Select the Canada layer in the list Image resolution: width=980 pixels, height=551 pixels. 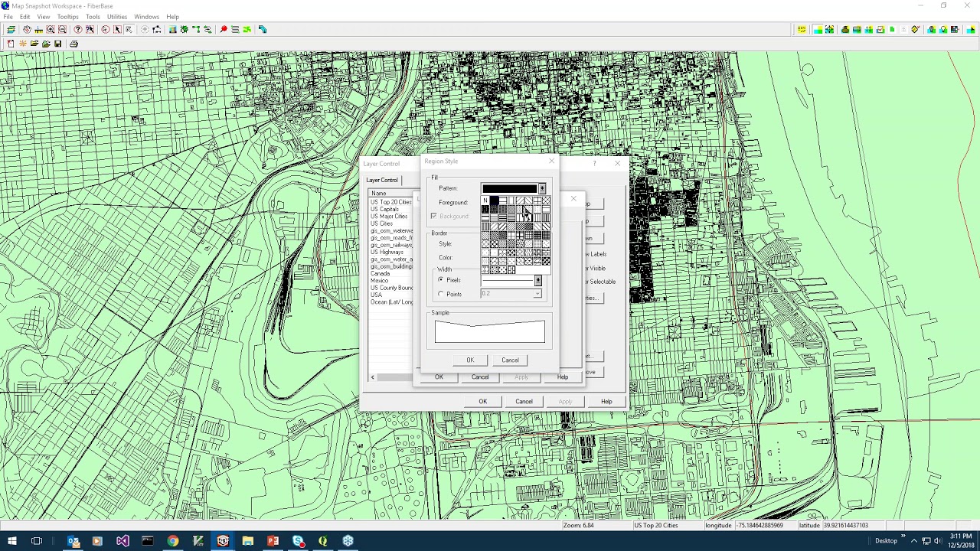pos(381,274)
